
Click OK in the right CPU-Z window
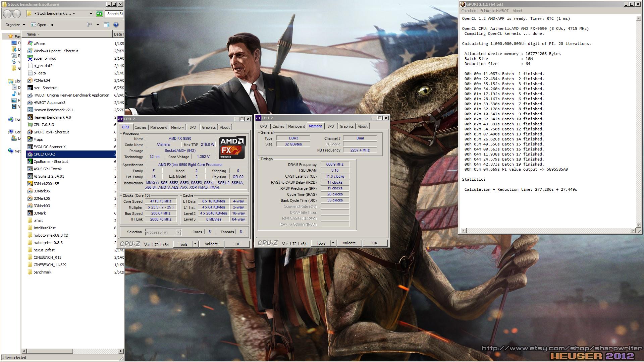pos(375,243)
